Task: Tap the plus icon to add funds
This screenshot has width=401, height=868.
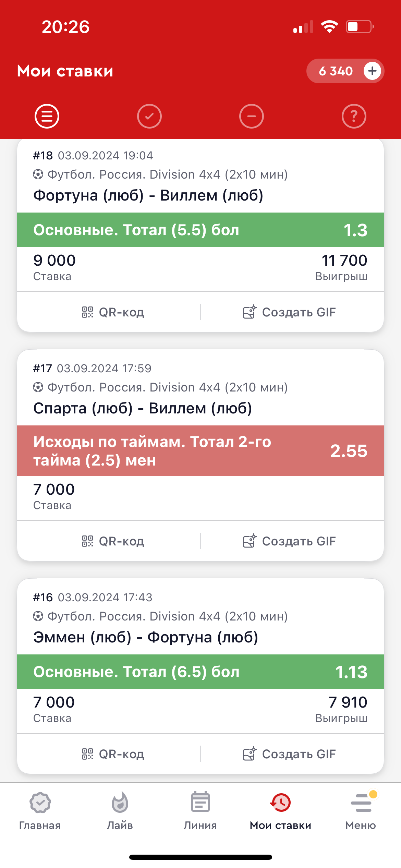Action: coord(372,71)
